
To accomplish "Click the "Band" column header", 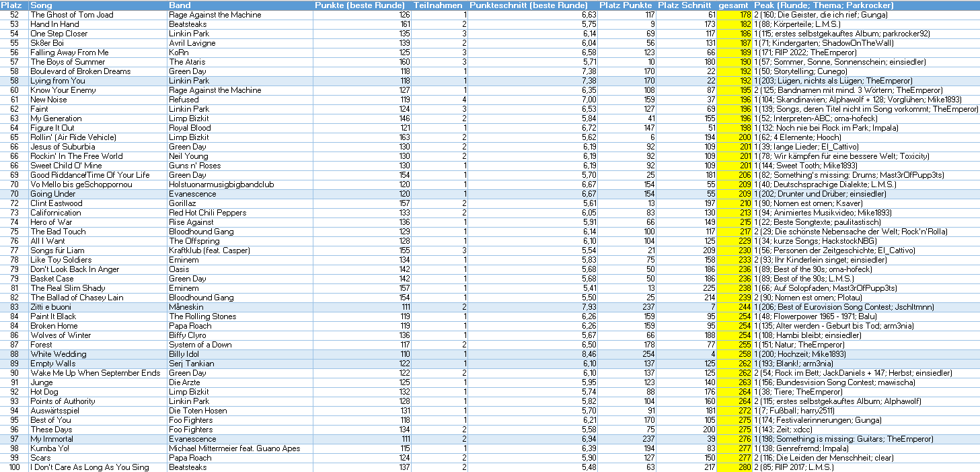I will click(x=240, y=5).
